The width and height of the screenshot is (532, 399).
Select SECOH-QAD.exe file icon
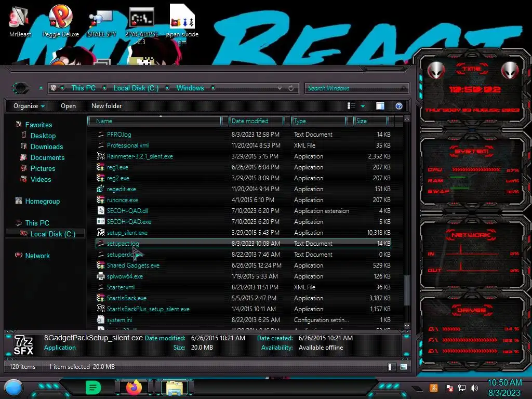100,221
